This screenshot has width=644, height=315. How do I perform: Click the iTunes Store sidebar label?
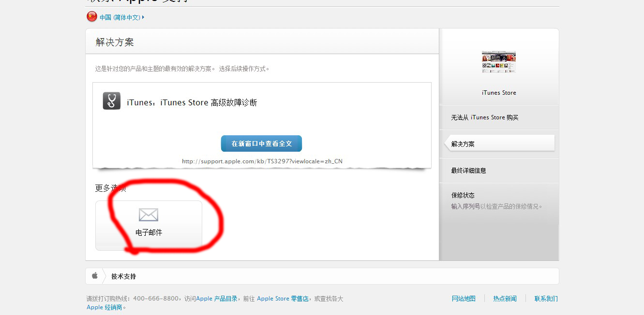[x=499, y=93]
